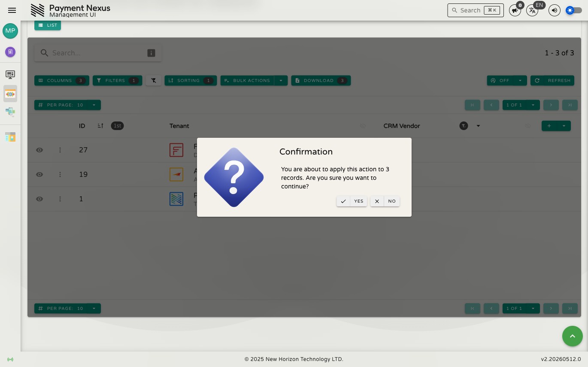Image resolution: width=588 pixels, height=367 pixels.
Task: Go to previous page in top pagination
Action: click(x=491, y=105)
